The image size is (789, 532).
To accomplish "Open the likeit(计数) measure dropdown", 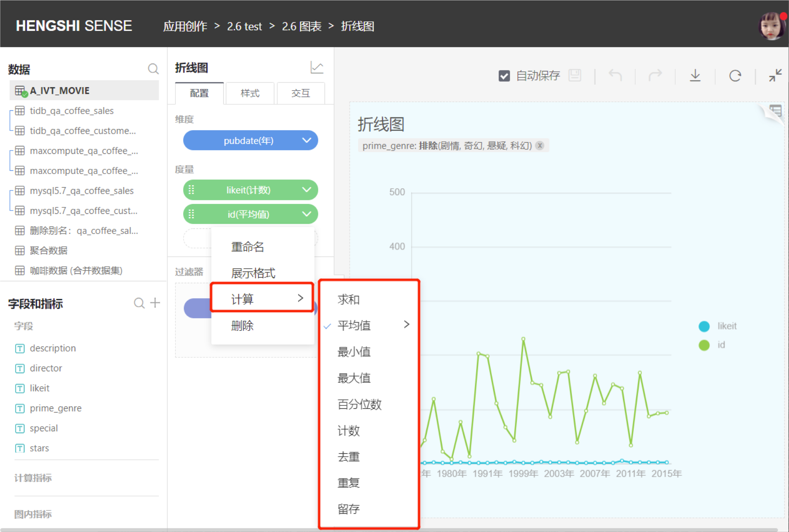I will 307,190.
